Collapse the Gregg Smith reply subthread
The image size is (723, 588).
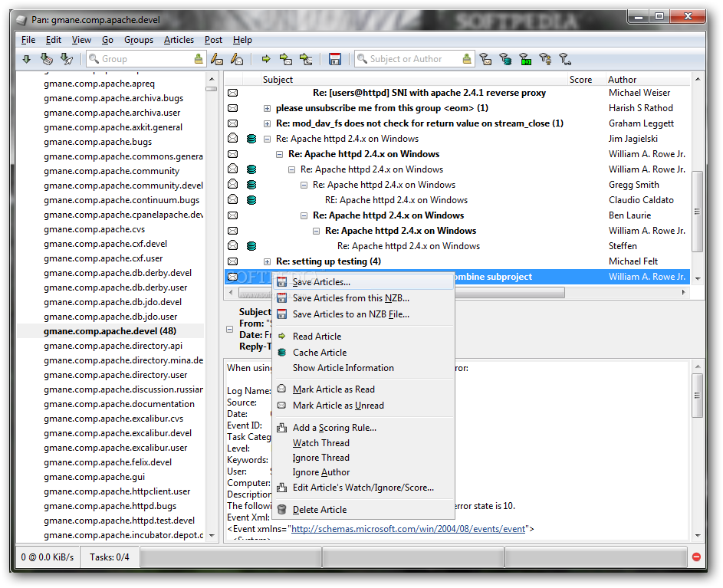[304, 185]
